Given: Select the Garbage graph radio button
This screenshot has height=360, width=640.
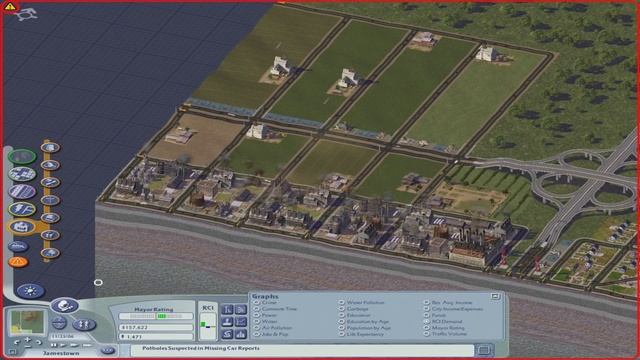Looking at the screenshot, I should click(x=342, y=309).
